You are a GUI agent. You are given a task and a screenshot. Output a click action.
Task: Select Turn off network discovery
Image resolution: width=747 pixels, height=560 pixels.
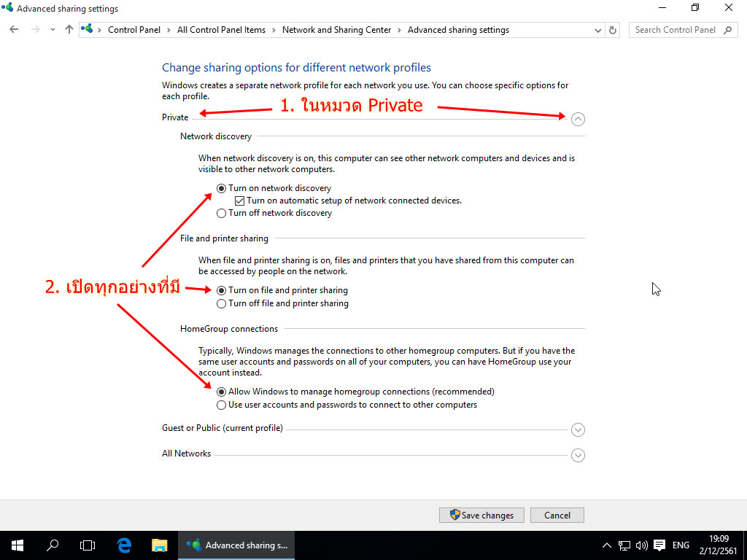click(222, 214)
